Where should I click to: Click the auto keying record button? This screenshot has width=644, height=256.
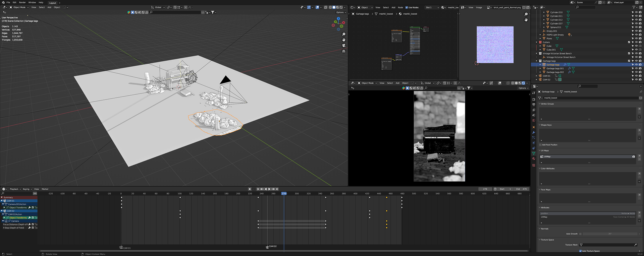[x=250, y=189]
